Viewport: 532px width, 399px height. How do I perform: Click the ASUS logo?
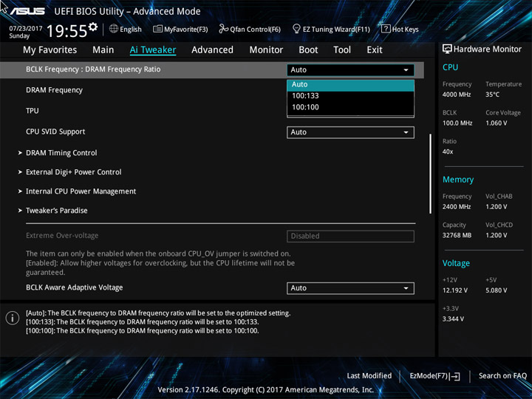click(x=27, y=11)
